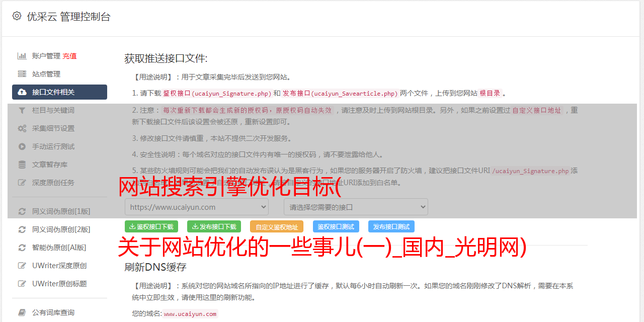The height and width of the screenshot is (322, 644).
Task: Click the orange 自定义鉴权地址 button
Action: (277, 226)
